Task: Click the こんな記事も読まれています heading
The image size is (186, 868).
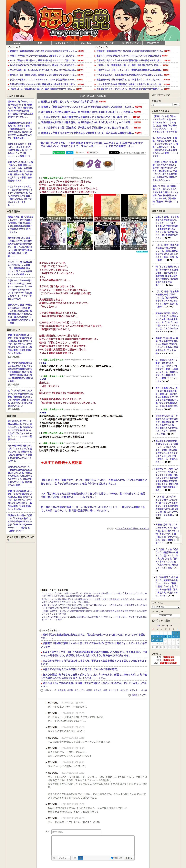Action: (20, 538)
